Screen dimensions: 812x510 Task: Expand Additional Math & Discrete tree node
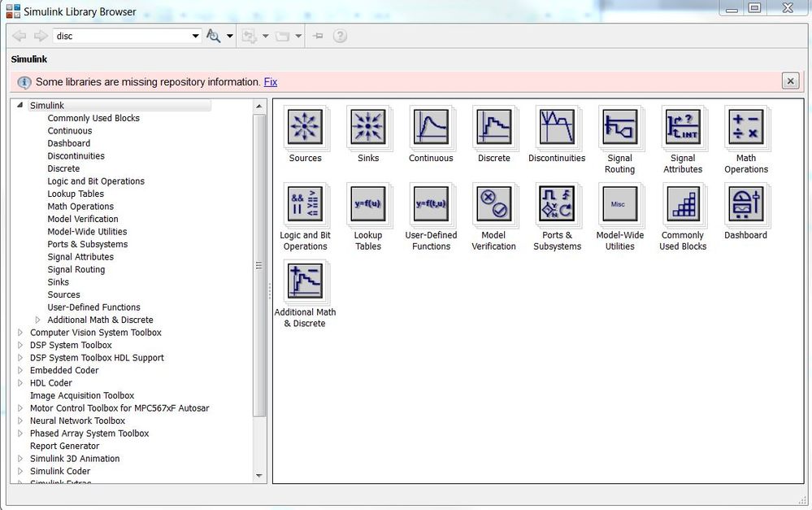[x=38, y=320]
